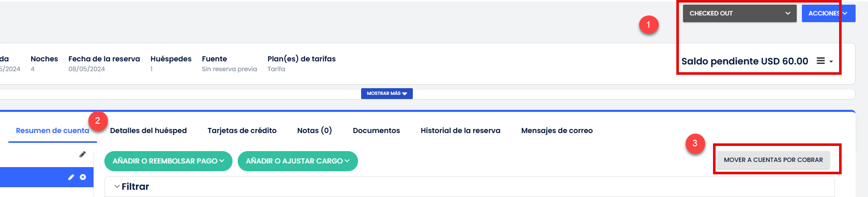Open Detalles del huésped tab

point(148,130)
